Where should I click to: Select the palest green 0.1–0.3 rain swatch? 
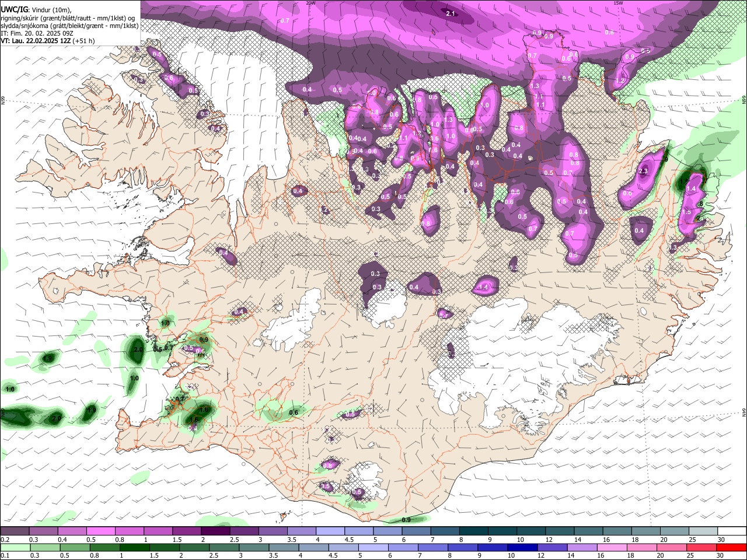(15, 547)
